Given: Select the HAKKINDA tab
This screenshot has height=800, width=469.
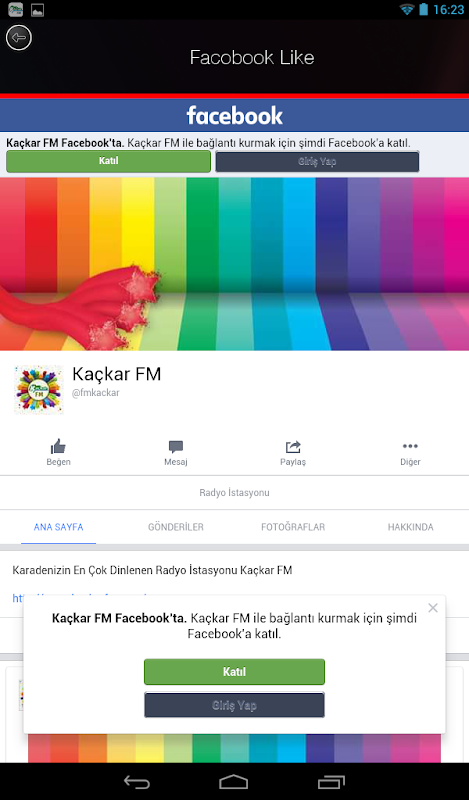Looking at the screenshot, I should [x=410, y=527].
